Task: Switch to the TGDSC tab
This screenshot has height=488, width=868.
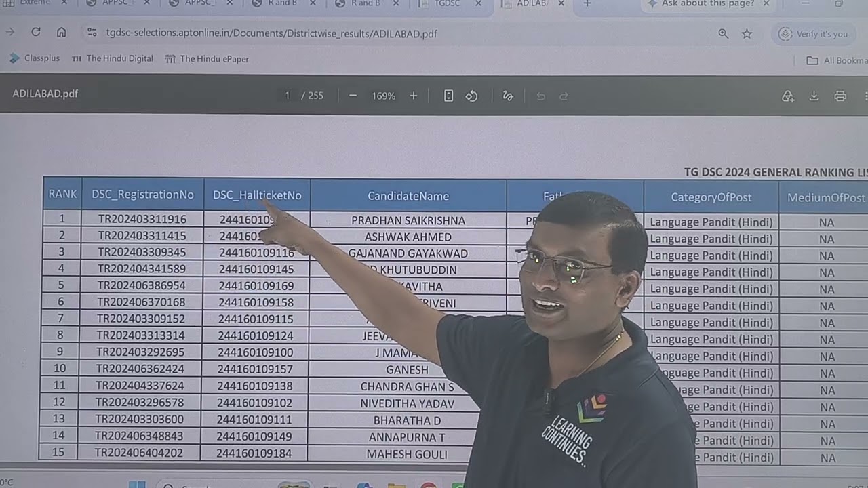Action: [447, 4]
